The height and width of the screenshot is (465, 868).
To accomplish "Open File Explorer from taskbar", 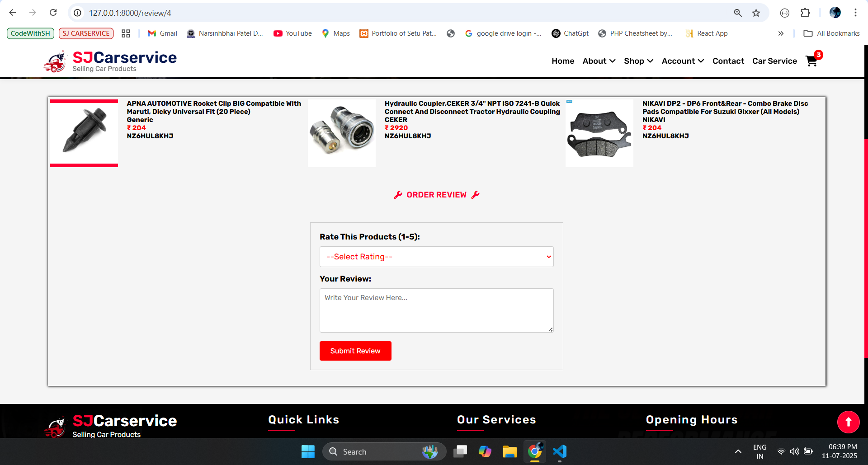I will coord(509,451).
